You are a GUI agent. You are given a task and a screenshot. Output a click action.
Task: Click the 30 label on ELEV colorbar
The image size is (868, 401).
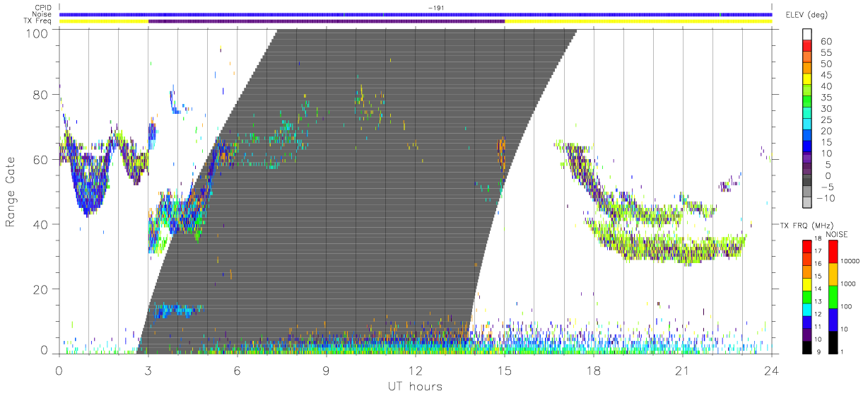(826, 108)
